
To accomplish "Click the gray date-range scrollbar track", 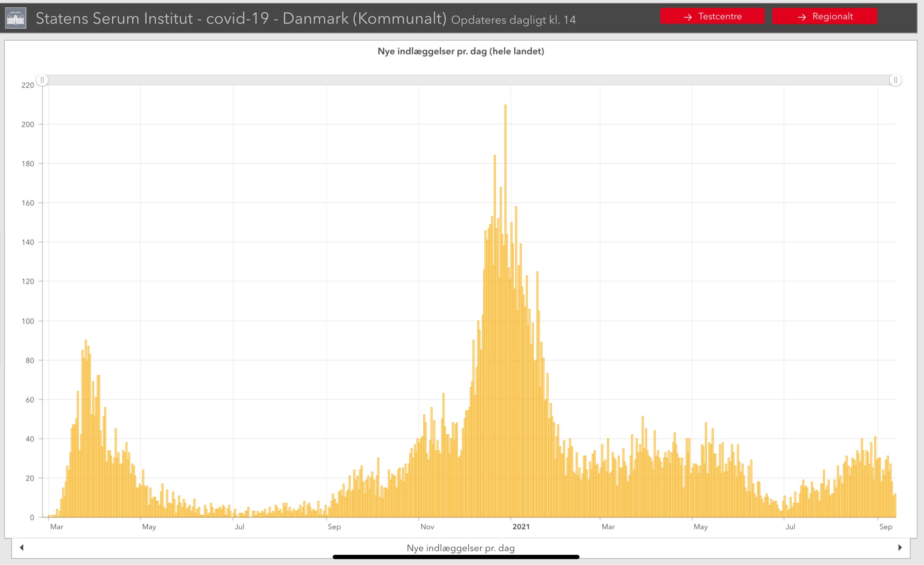I will point(468,80).
